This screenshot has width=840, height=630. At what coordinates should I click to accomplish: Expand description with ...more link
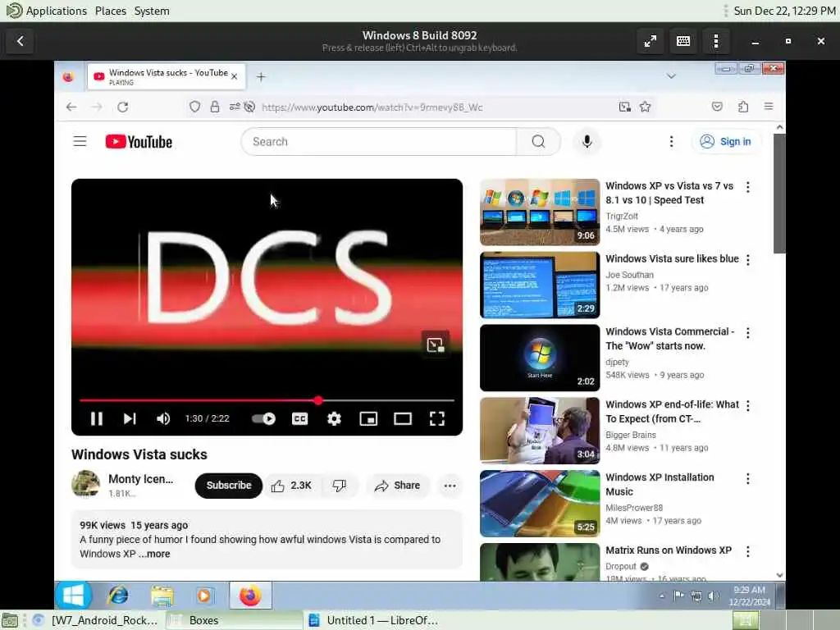pyautogui.click(x=155, y=554)
